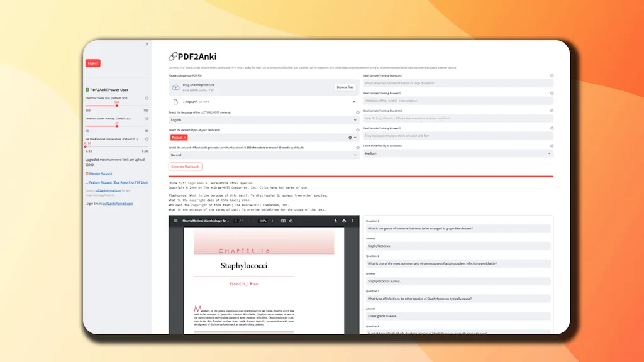Screen dimensions: 644x362
Task: Print the PDF with the printer icon
Action: click(344, 221)
